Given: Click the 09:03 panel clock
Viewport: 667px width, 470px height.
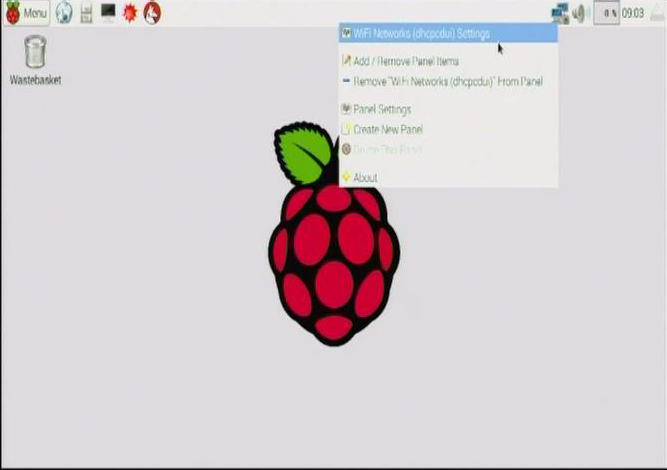Looking at the screenshot, I should tap(633, 13).
